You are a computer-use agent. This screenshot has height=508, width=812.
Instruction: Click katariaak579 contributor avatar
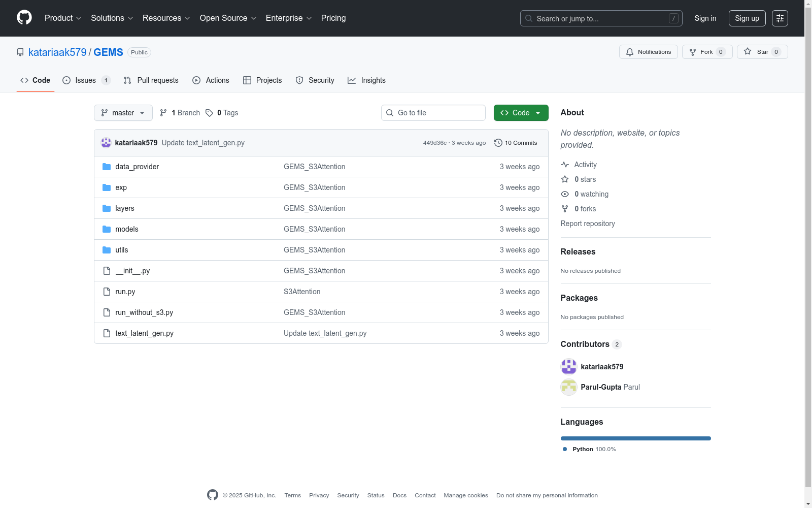pyautogui.click(x=569, y=367)
